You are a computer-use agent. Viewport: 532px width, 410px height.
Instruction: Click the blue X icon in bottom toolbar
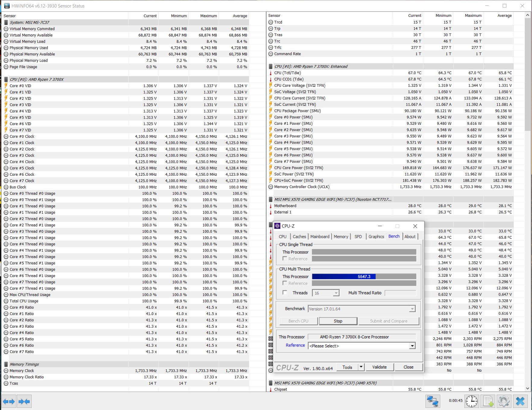pos(520,401)
